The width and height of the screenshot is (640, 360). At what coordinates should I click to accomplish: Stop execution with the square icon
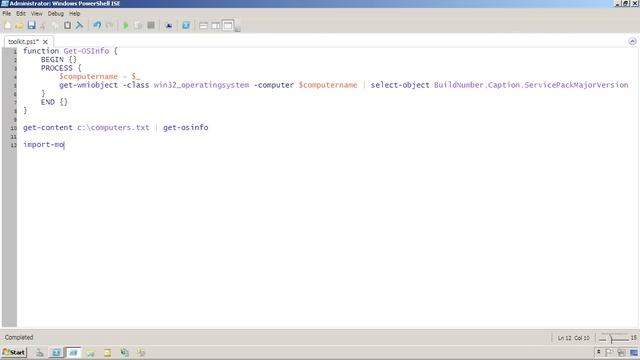[151, 25]
